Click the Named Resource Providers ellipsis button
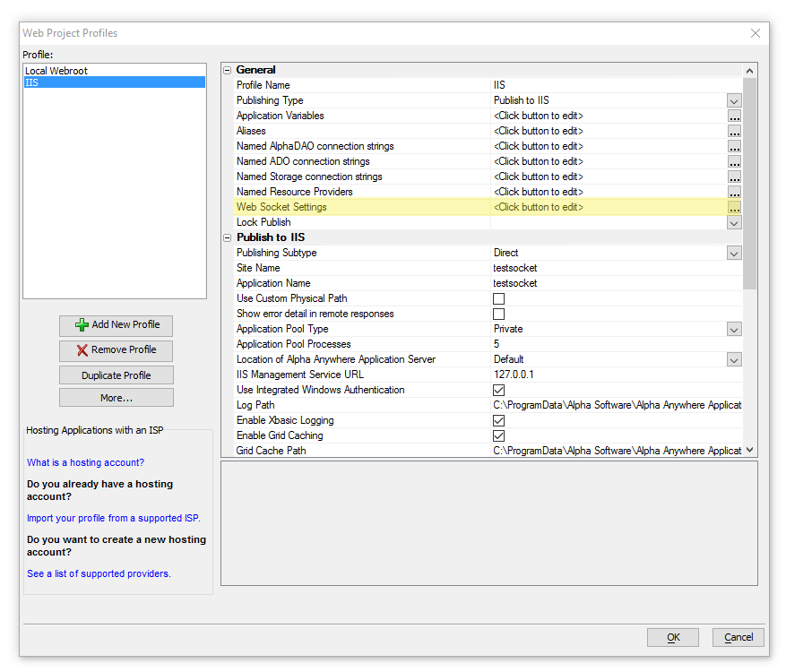 coord(734,193)
